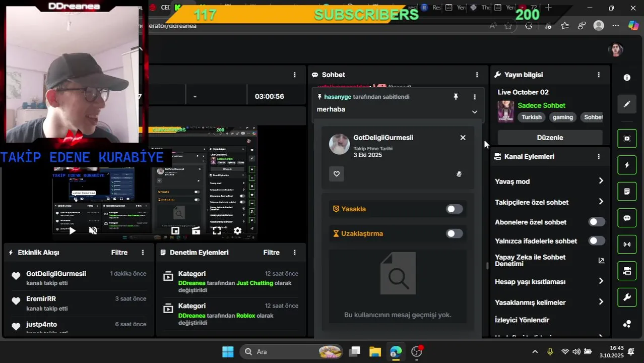This screenshot has width=644, height=363.
Task: Enter fullscreen on stream preview
Action: 217,231
